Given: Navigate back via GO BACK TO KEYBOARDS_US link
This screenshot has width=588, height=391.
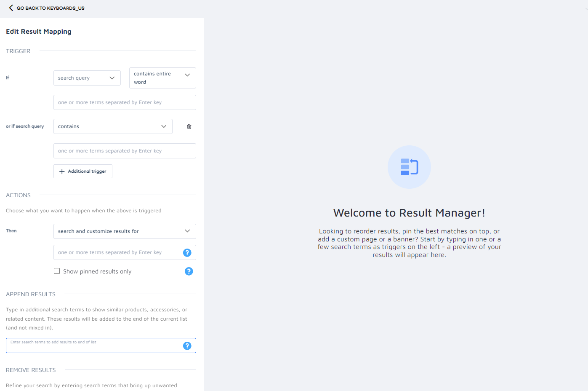Looking at the screenshot, I should [50, 8].
